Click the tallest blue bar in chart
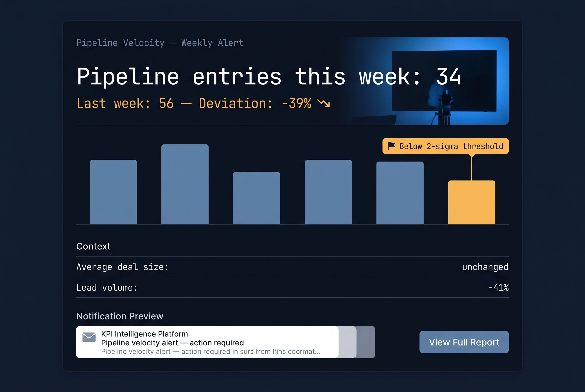 pos(185,184)
